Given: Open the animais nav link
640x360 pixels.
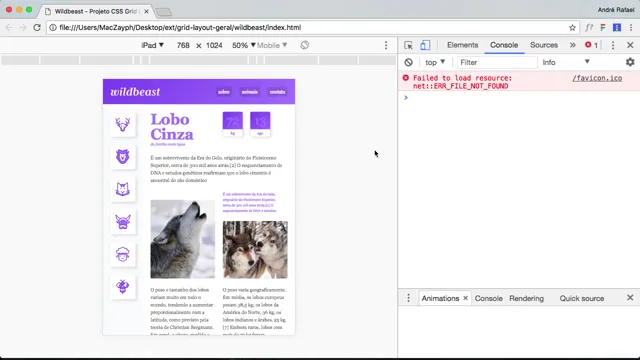Looking at the screenshot, I should (x=249, y=92).
